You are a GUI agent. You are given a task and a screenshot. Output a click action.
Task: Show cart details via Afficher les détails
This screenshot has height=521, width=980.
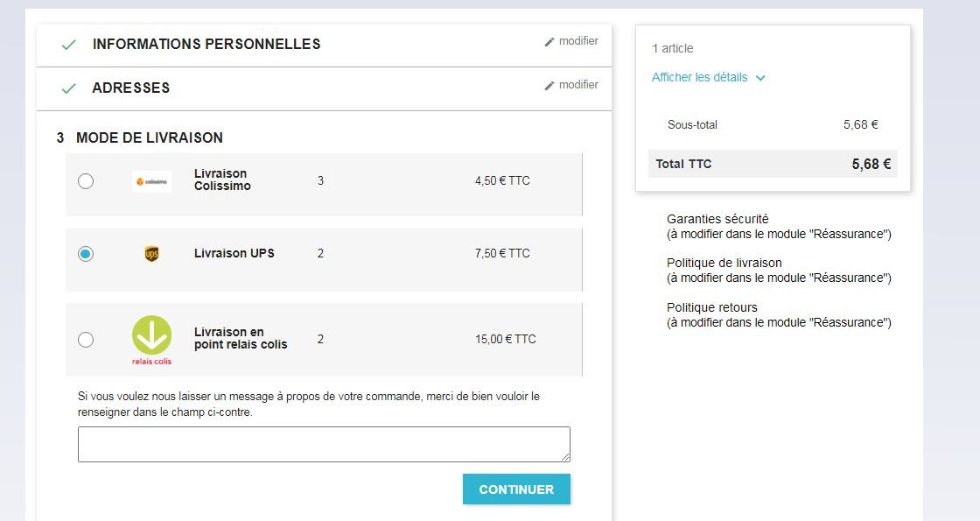click(x=699, y=78)
